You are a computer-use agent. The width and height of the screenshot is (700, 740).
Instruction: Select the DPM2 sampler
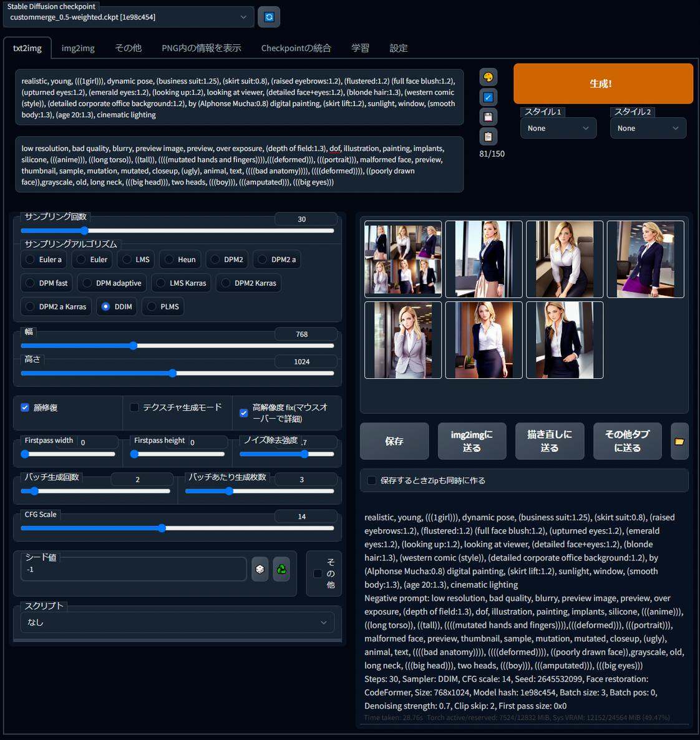coord(227,260)
